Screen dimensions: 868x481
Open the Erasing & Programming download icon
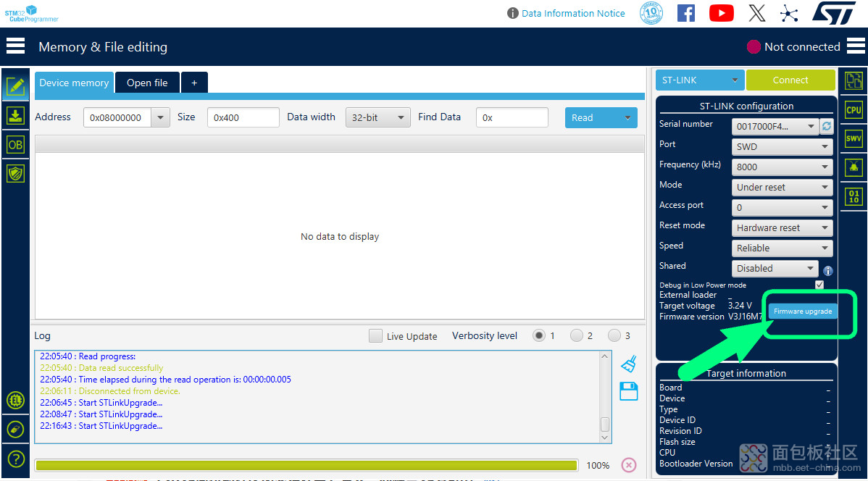click(x=15, y=115)
